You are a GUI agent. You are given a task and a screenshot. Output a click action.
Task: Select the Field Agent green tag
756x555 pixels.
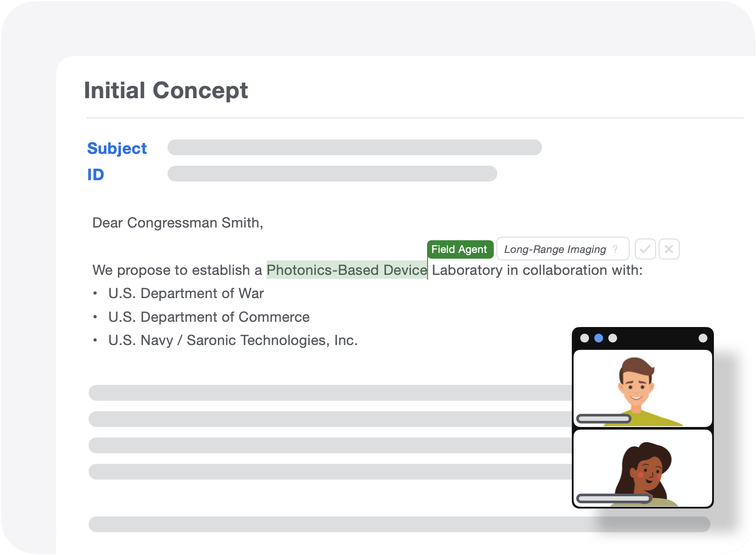460,249
